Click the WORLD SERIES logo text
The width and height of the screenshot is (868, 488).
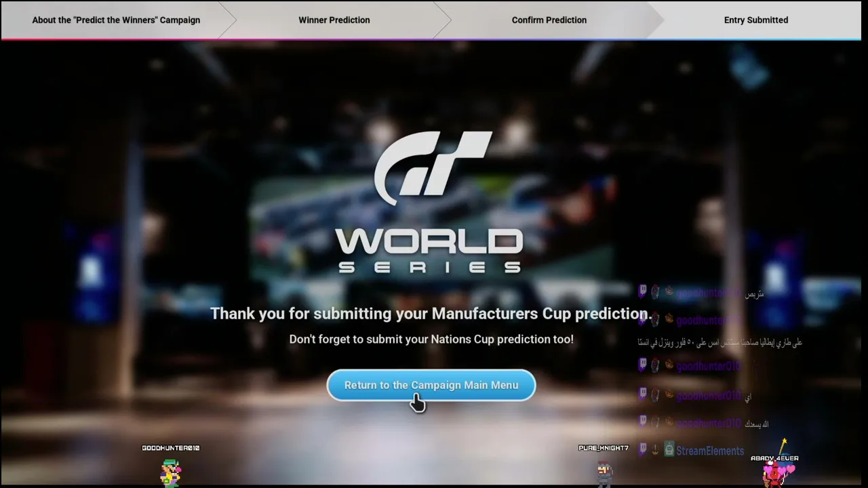click(431, 251)
